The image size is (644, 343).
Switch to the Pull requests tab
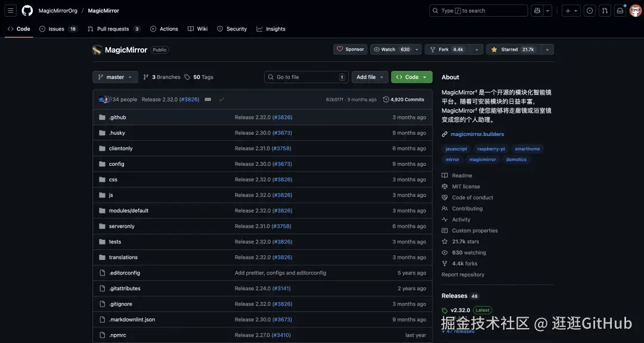114,29
